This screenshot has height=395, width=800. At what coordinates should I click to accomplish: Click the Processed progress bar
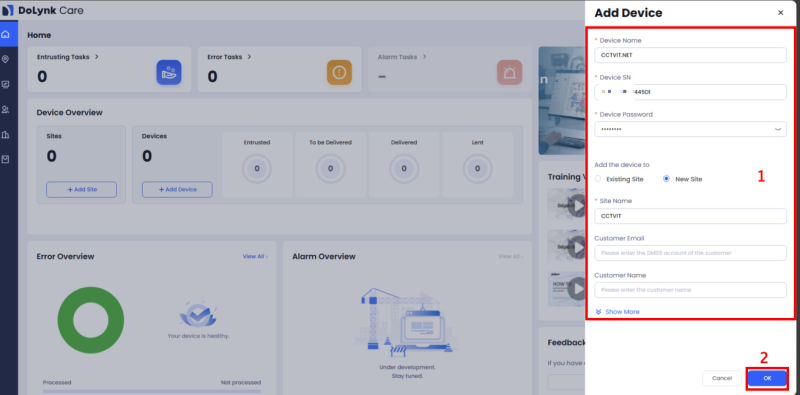click(x=152, y=391)
